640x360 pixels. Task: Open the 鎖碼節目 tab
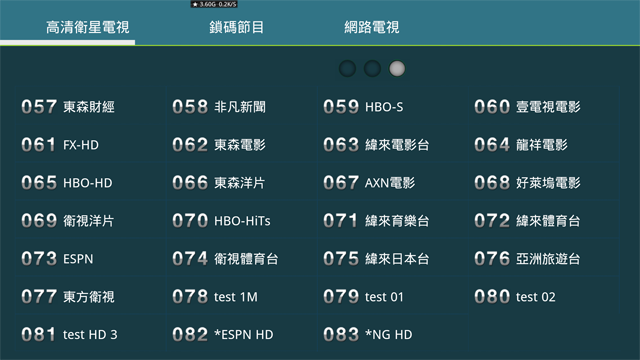pos(236,27)
